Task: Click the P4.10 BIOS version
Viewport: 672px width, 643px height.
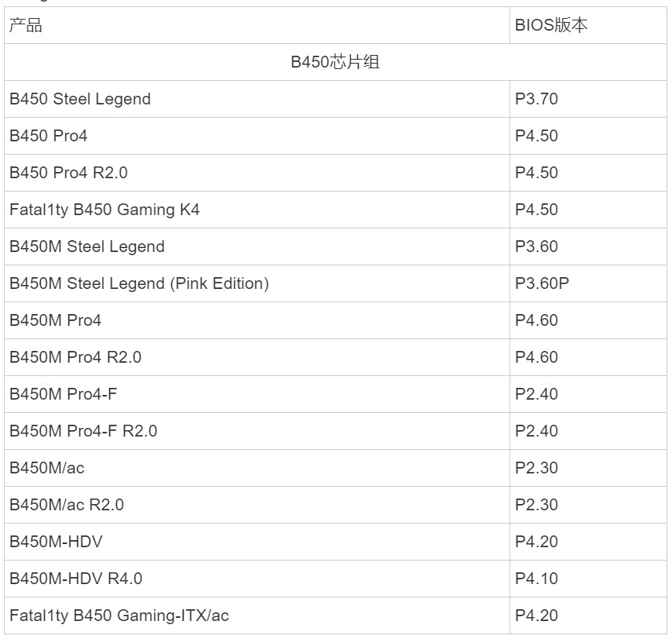Action: [536, 579]
